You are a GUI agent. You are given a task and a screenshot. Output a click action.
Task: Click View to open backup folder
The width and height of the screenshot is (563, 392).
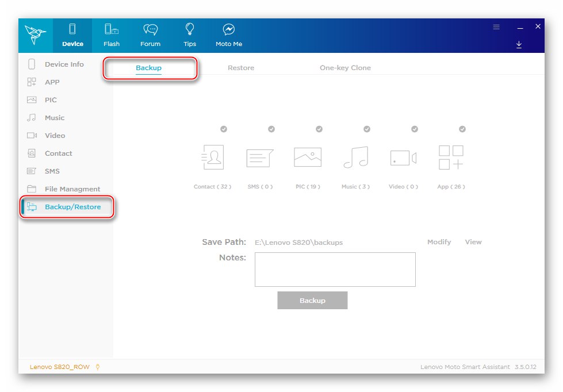pos(473,242)
